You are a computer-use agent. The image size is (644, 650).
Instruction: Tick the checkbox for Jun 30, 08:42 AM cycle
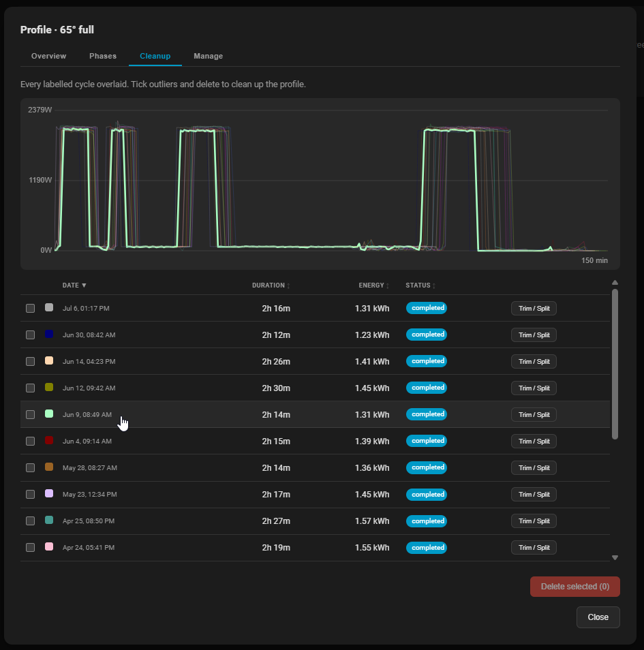pos(30,335)
